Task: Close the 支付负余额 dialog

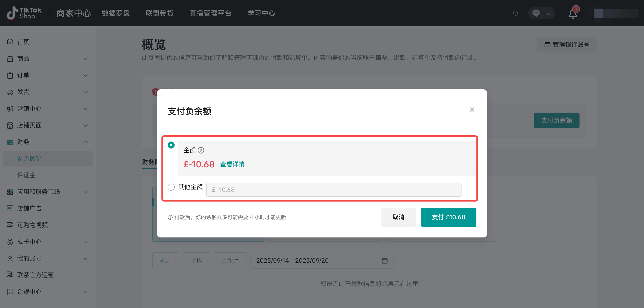Action: pos(472,110)
